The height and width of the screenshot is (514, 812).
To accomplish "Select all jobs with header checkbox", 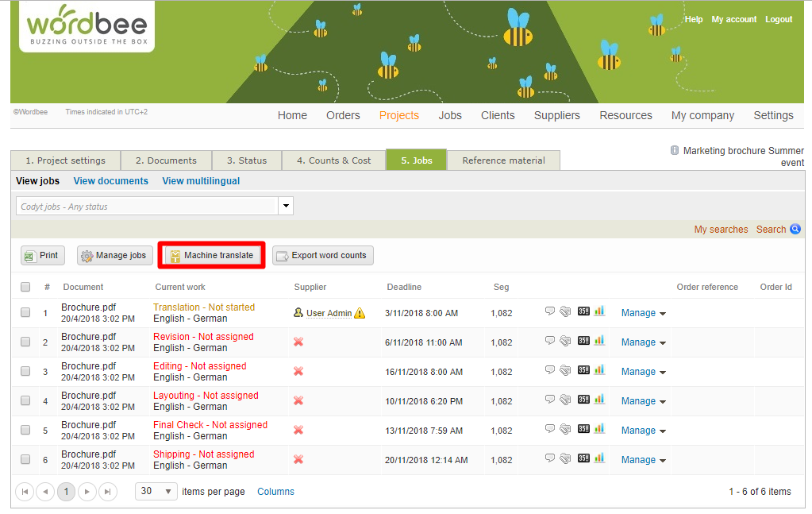I will point(25,287).
